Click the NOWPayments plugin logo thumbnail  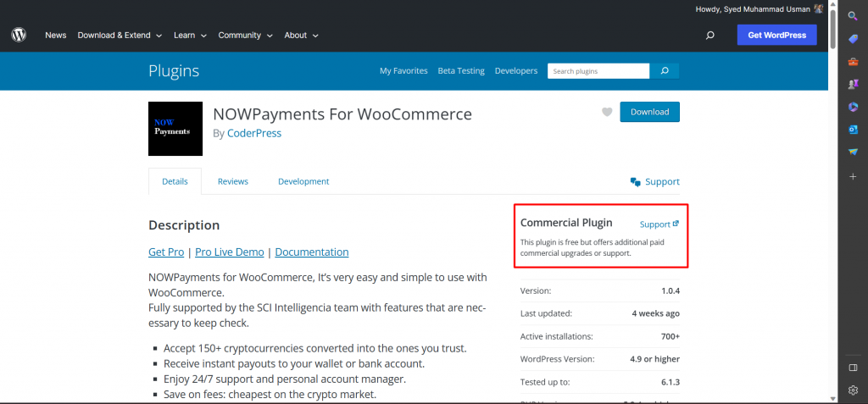coord(175,129)
